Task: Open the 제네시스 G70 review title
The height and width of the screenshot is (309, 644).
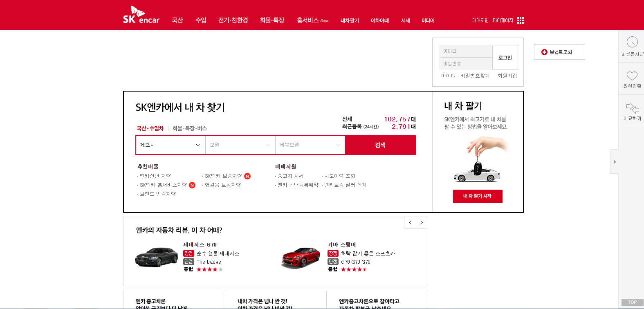Action: pos(200,244)
